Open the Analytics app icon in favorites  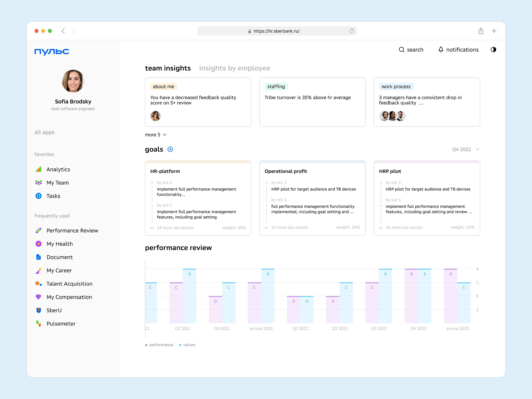[39, 169]
